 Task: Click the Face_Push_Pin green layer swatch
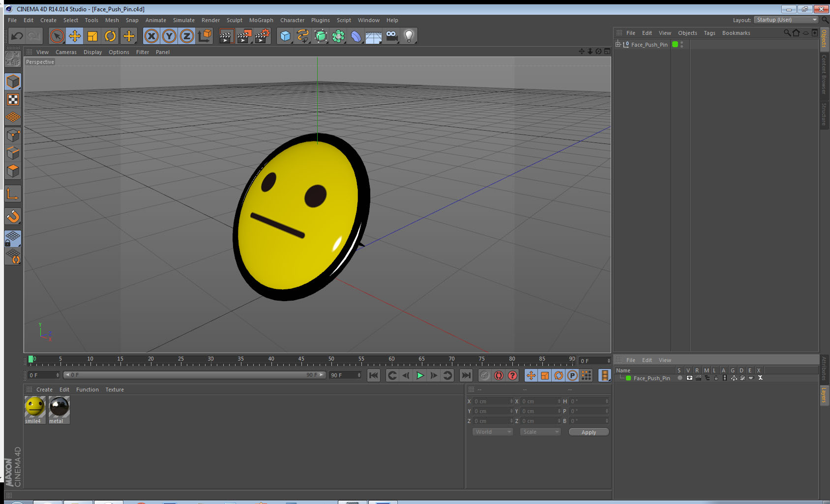pos(675,44)
